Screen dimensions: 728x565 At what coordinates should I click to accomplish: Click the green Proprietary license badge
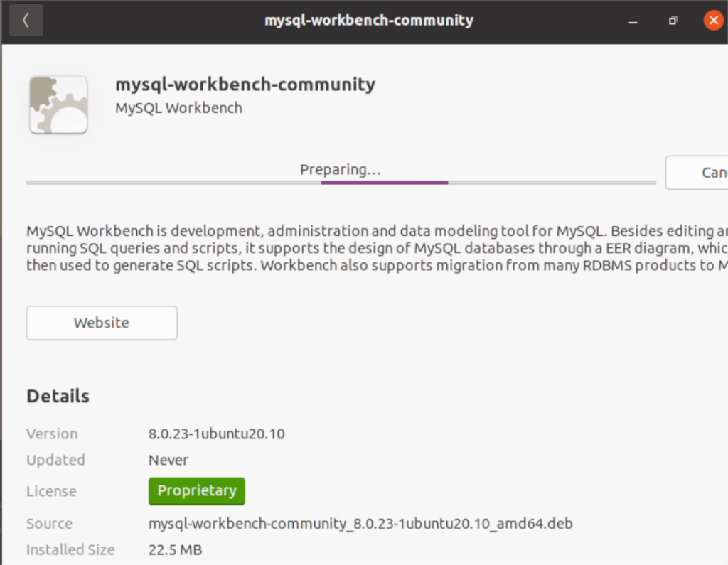[x=196, y=490]
